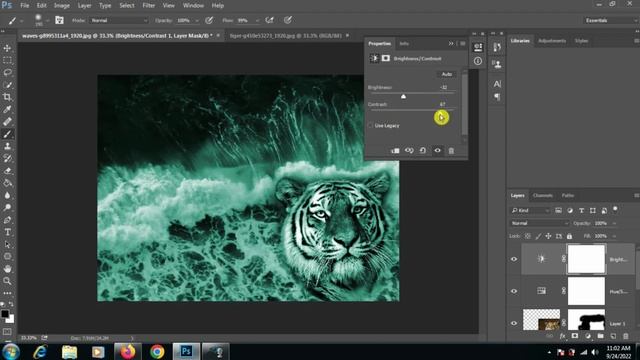The image size is (640, 360).
Task: Toggle adjustment layer visibility in Properties
Action: click(437, 151)
